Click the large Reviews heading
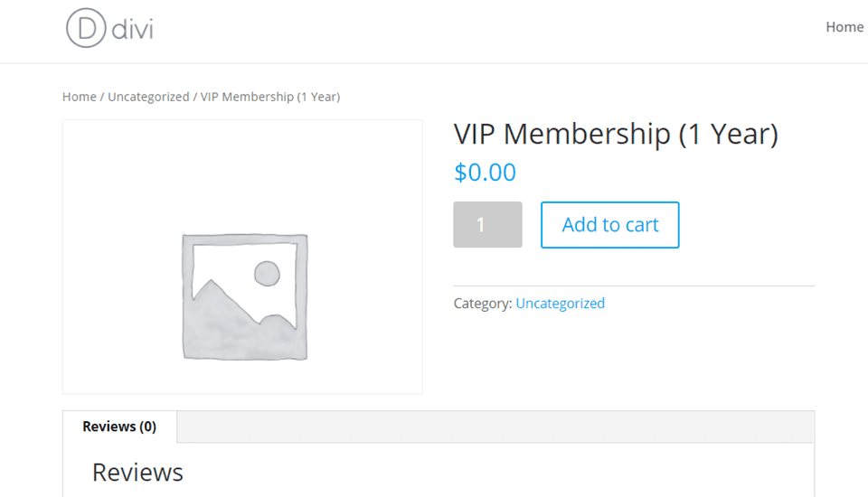 (x=137, y=472)
